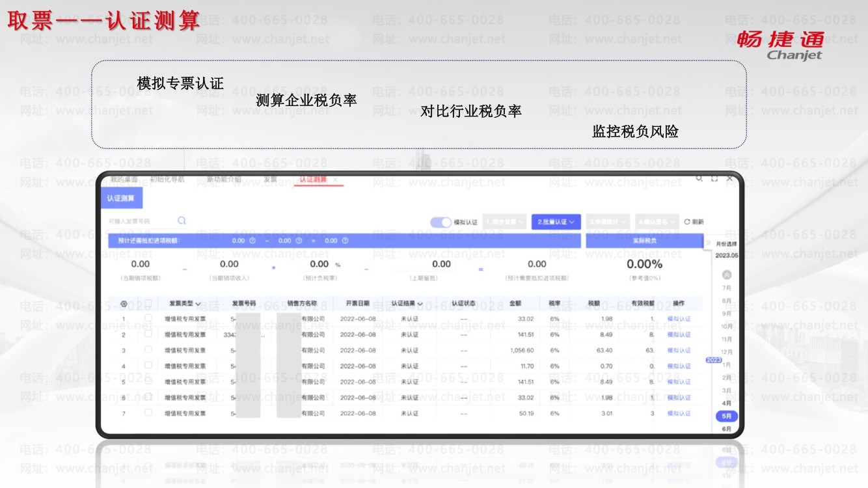Image resolution: width=868 pixels, height=488 pixels.
Task: Click 模拟认证 link in row 3
Action: pyautogui.click(x=679, y=350)
